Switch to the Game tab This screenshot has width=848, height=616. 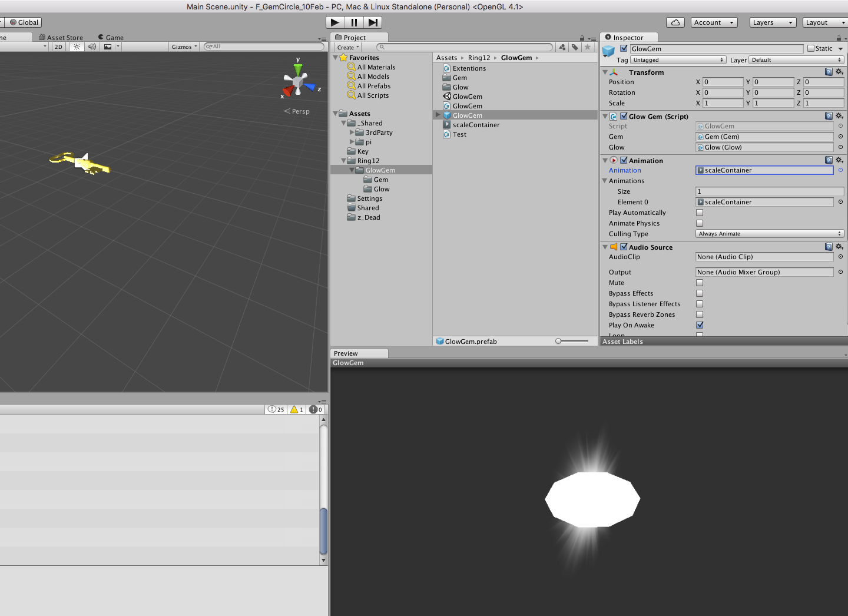111,37
